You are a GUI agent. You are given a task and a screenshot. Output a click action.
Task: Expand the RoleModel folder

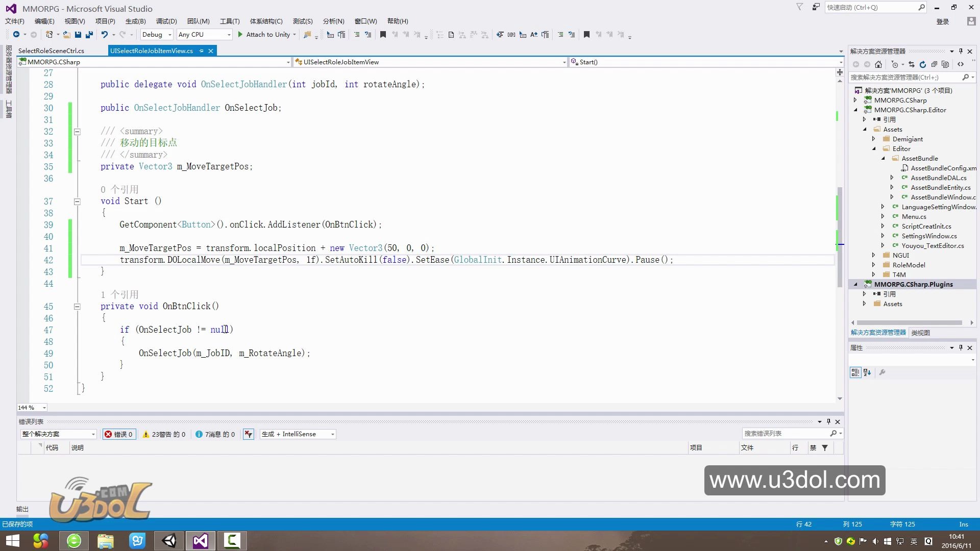pos(873,265)
